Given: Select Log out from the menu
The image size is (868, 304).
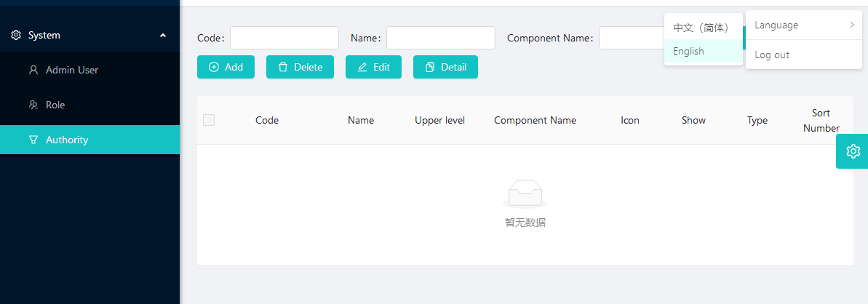Looking at the screenshot, I should click(804, 55).
